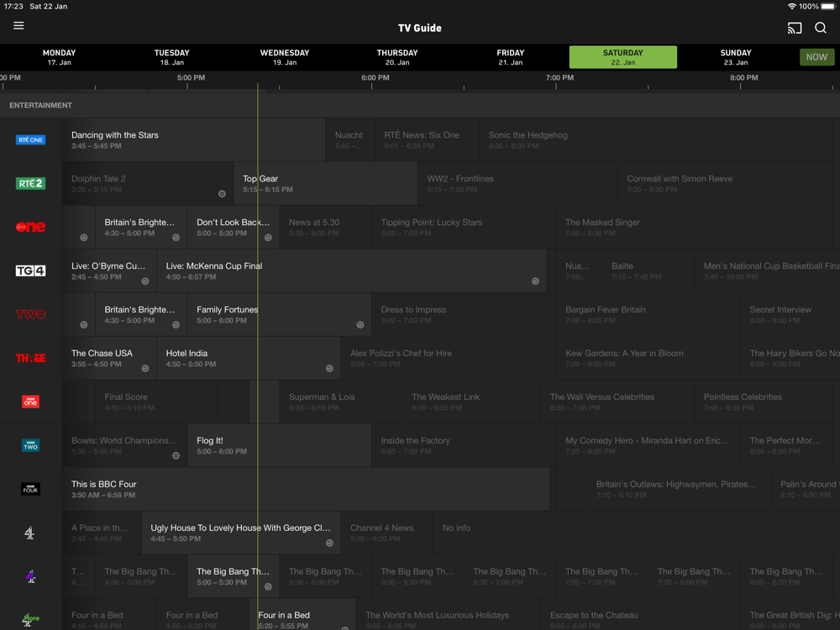Image resolution: width=840 pixels, height=630 pixels.
Task: Open Dancing with the Stars programme
Action: 193,139
